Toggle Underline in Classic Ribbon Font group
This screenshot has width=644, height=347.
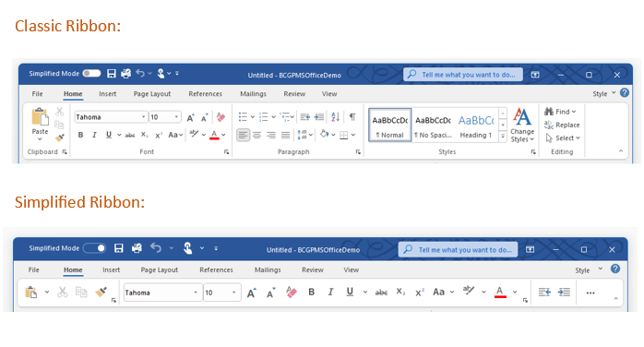(109, 135)
